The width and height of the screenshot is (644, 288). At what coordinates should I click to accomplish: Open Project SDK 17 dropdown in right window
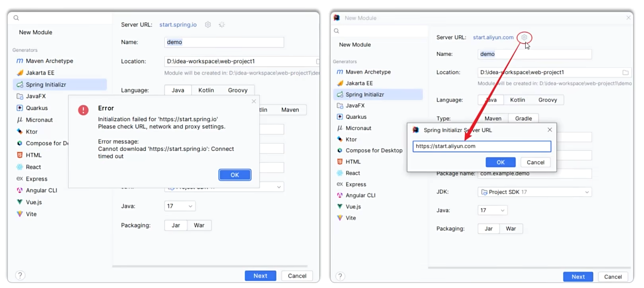534,192
